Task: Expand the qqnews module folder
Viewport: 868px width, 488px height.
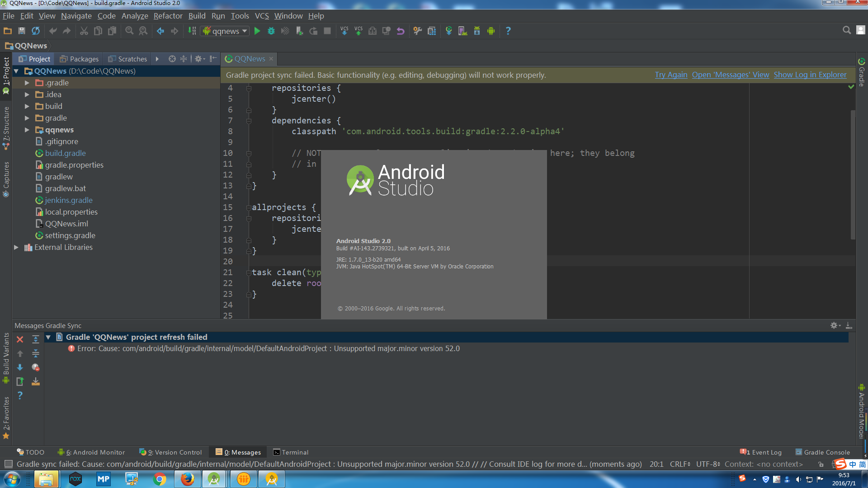Action: click(x=27, y=130)
